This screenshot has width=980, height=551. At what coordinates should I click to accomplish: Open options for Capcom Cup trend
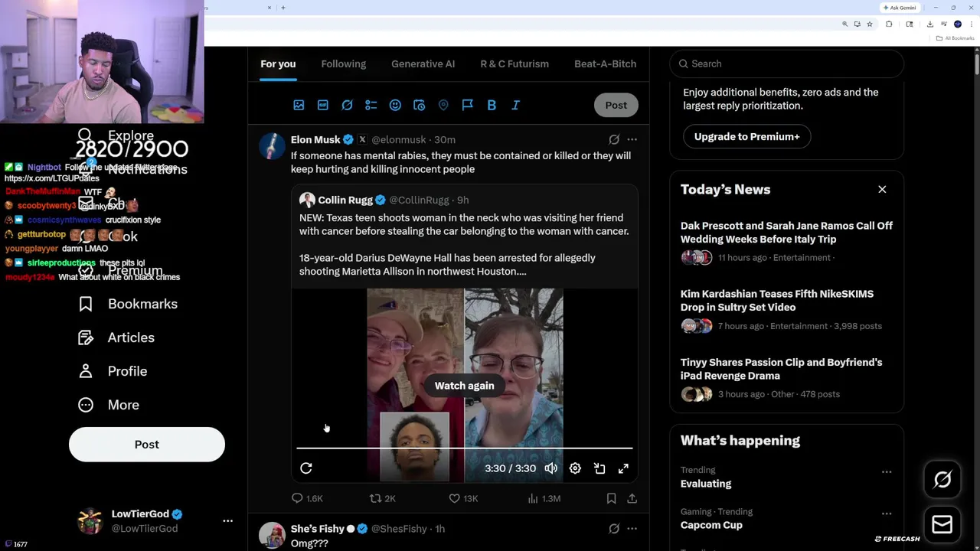[x=887, y=513]
